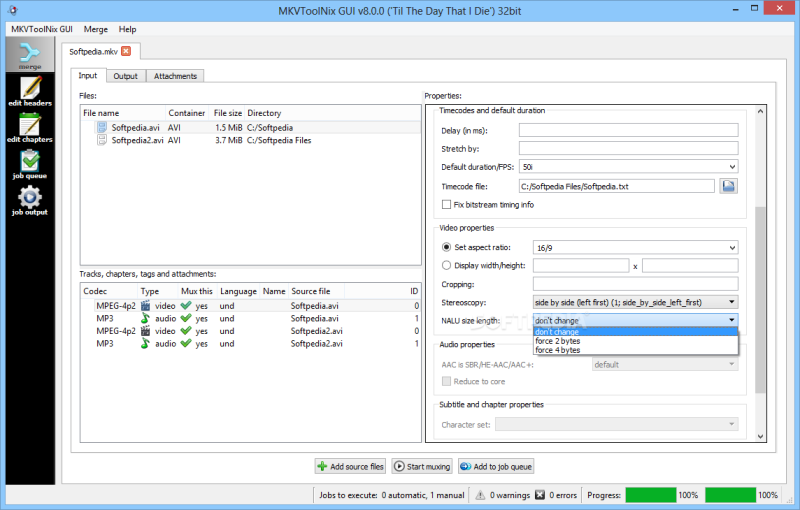
Task: Focus the Timecode file path field
Action: pyautogui.click(x=617, y=186)
